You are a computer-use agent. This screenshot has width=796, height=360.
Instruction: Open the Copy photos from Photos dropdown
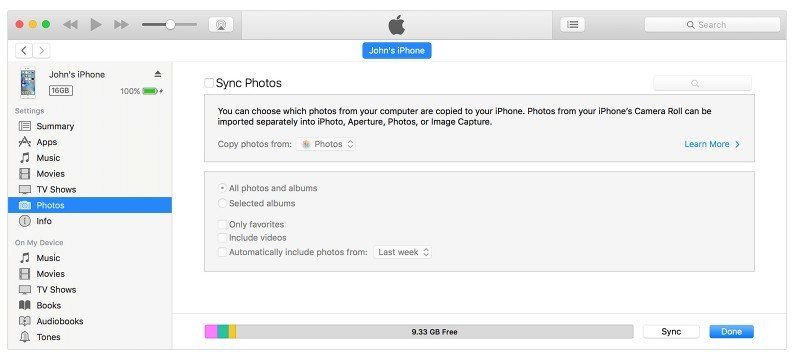coord(326,144)
